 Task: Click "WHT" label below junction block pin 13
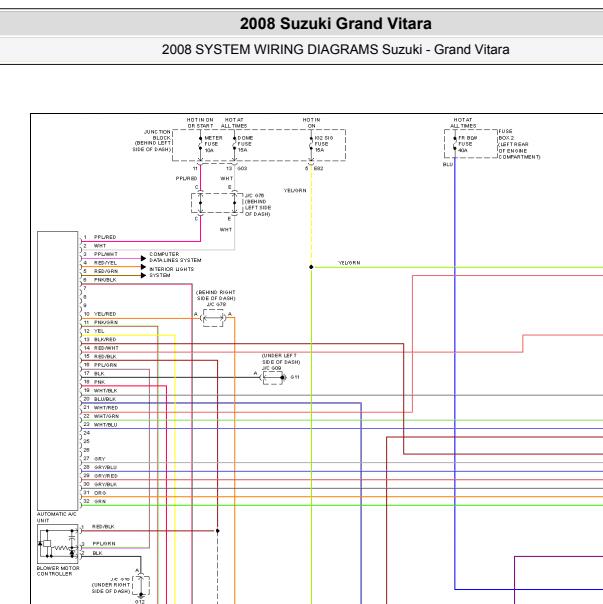click(227, 179)
